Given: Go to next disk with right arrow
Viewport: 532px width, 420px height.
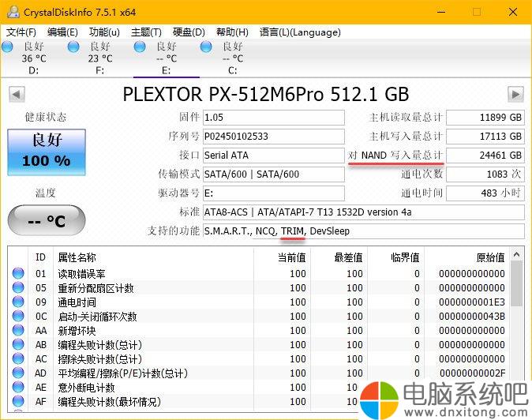Looking at the screenshot, I should point(515,94).
